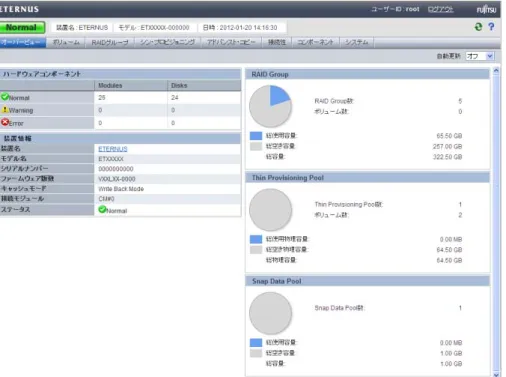Click the 65.50 GB used capacity value
Screen dimensions: 506x377
(x=449, y=136)
